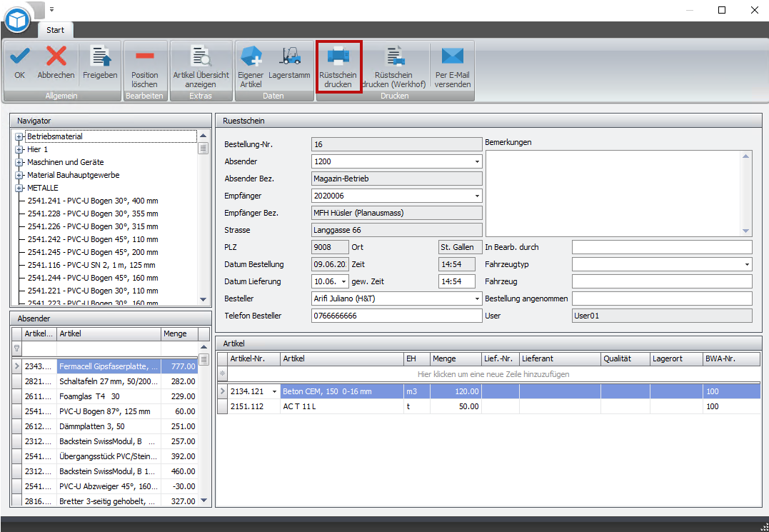The width and height of the screenshot is (769, 532).
Task: Click the Telefon Besteller field
Action: coord(396,316)
